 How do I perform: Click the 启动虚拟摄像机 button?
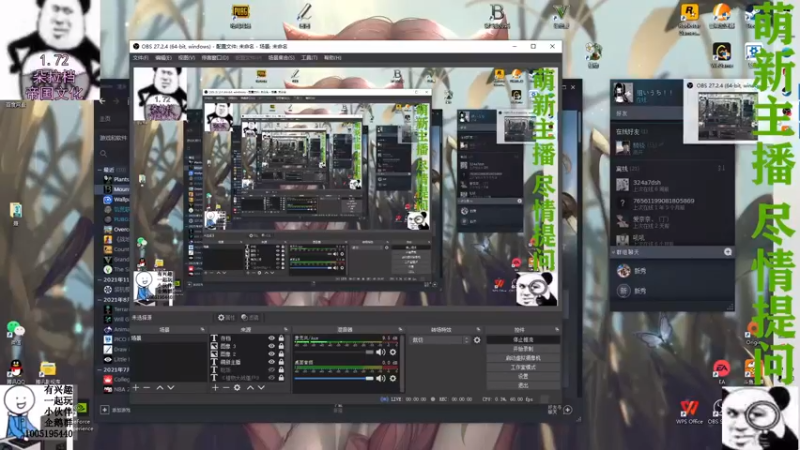(x=523, y=358)
